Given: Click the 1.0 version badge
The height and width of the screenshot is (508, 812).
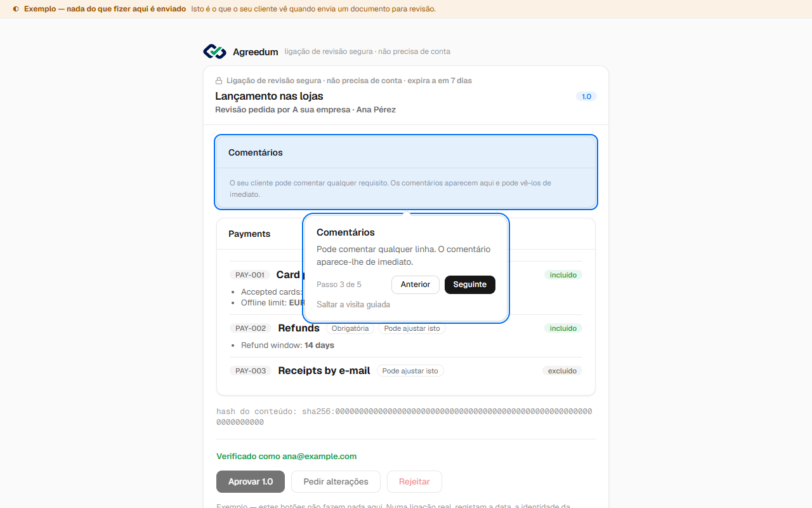Looking at the screenshot, I should [586, 97].
